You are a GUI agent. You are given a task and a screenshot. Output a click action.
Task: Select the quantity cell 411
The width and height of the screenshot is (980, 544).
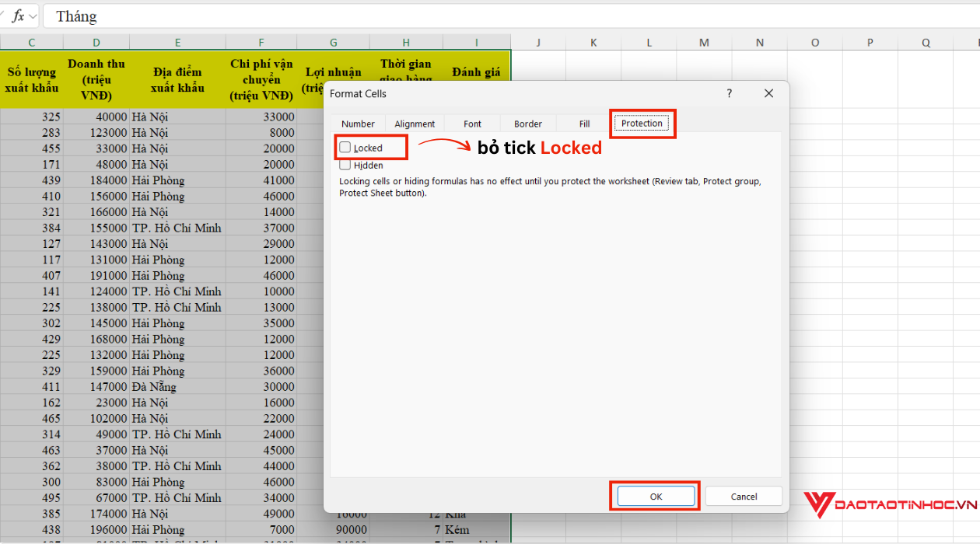point(32,386)
